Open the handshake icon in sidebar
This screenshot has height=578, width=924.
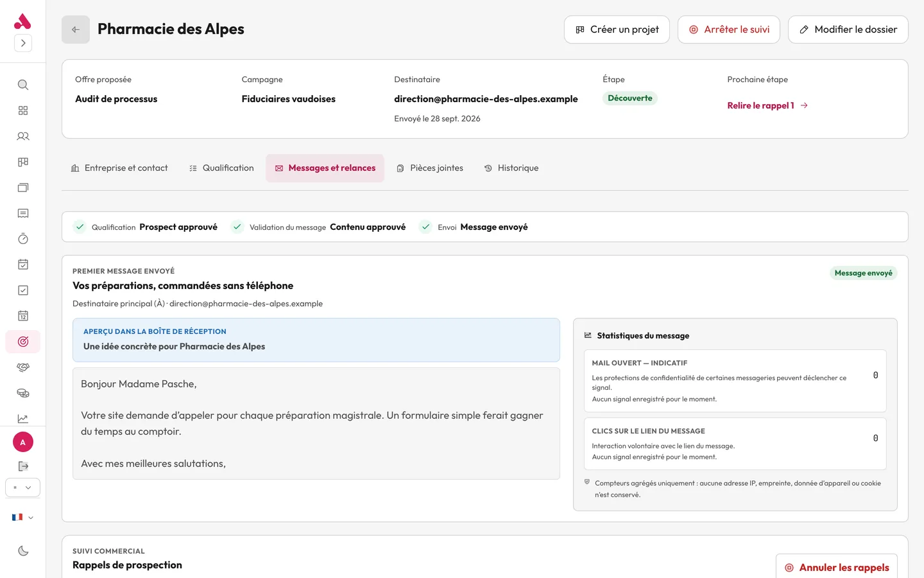23,367
